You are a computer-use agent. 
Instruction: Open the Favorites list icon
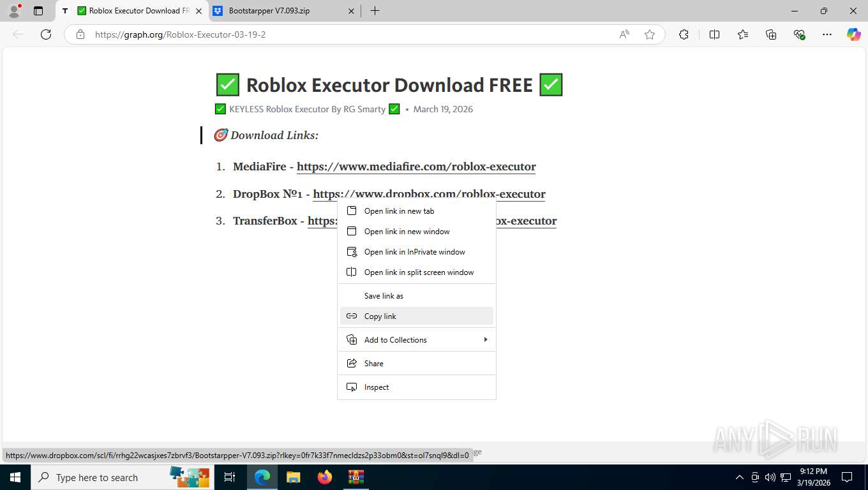743,34
